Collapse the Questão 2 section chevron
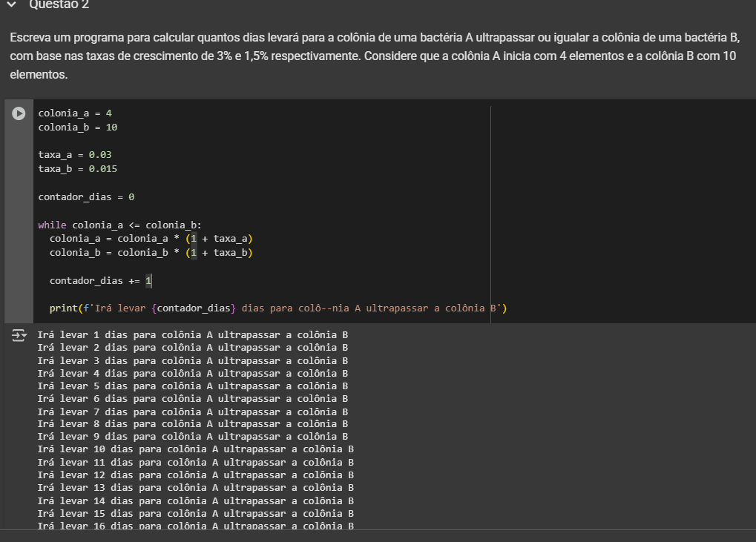 [12, 4]
